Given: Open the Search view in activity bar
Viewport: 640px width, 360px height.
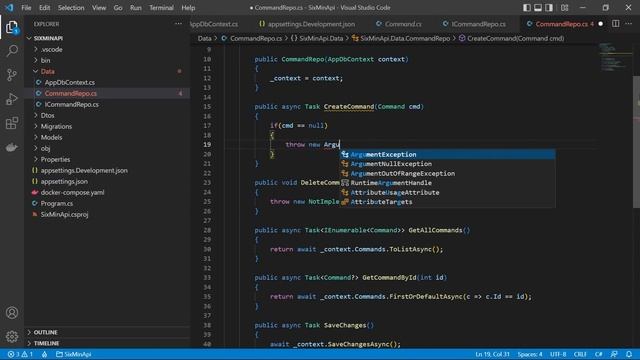Looking at the screenshot, I should 12,51.
